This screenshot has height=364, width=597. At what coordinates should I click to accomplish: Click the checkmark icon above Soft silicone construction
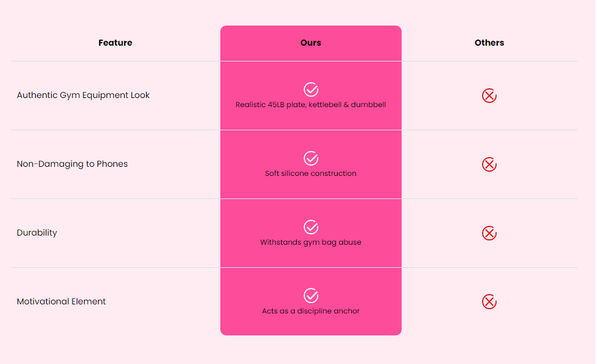[x=311, y=158]
